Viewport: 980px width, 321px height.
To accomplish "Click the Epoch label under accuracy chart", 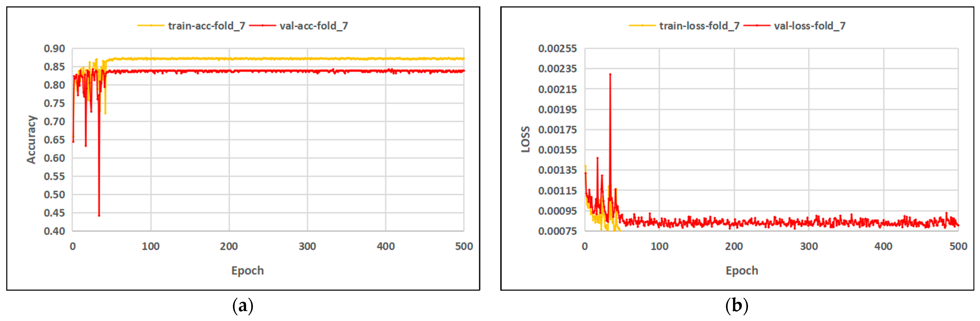I will [247, 271].
